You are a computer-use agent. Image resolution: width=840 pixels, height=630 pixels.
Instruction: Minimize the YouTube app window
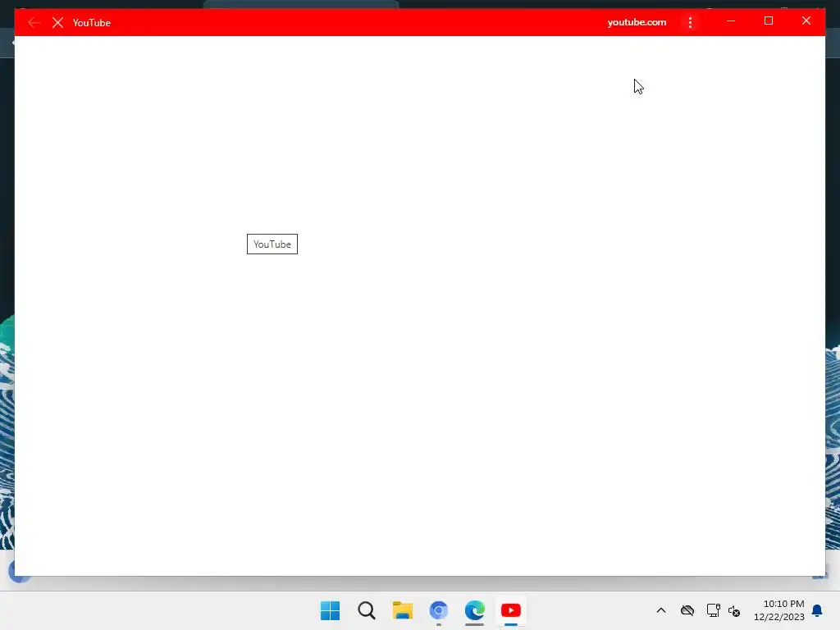[x=731, y=21]
